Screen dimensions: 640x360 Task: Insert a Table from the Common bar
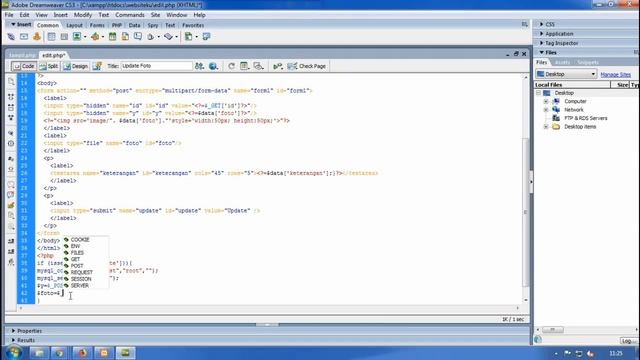[x=51, y=37]
